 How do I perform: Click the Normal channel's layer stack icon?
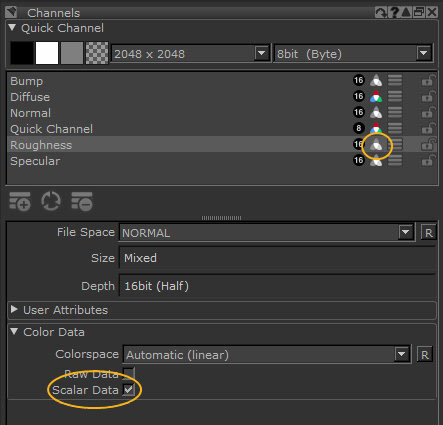pos(395,112)
